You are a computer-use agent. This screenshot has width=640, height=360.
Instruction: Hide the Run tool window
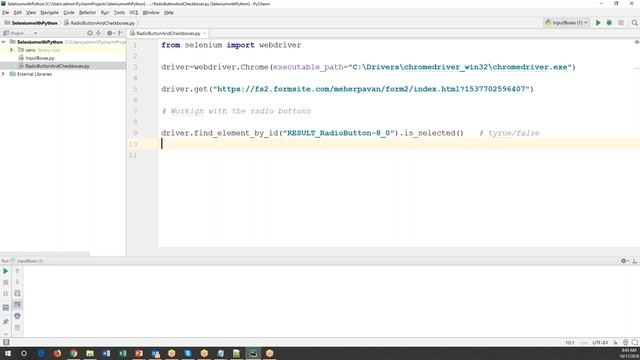[x=635, y=261]
